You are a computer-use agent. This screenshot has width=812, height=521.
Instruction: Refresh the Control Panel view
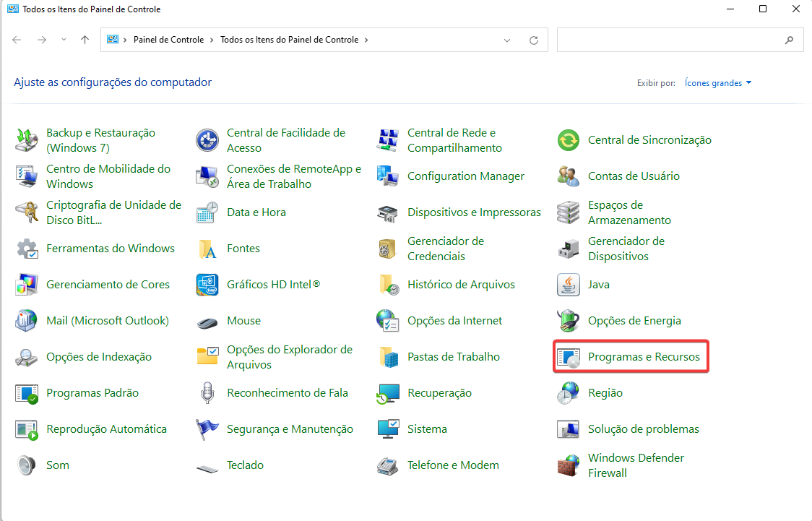(x=534, y=40)
